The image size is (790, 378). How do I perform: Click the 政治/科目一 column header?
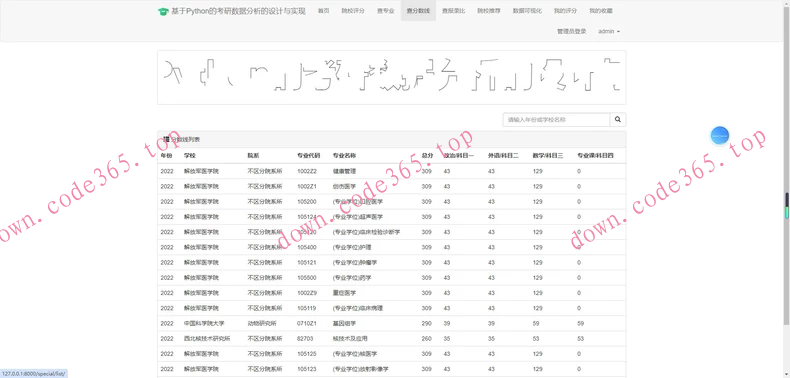[458, 156]
